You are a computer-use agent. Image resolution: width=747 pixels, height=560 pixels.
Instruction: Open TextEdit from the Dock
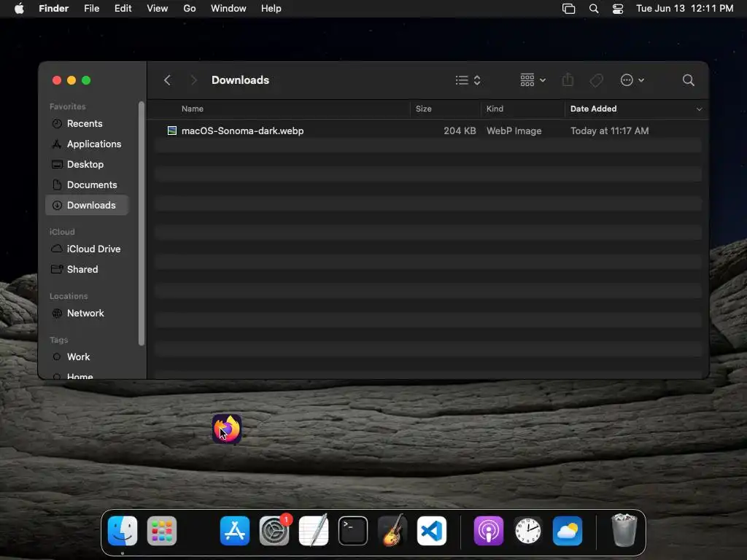point(314,531)
